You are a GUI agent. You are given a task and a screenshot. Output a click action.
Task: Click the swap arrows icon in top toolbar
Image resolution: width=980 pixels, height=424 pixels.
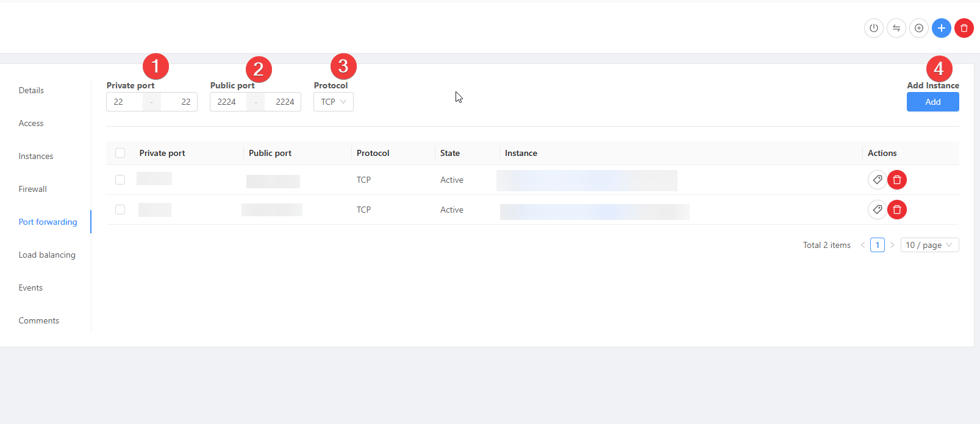(896, 28)
